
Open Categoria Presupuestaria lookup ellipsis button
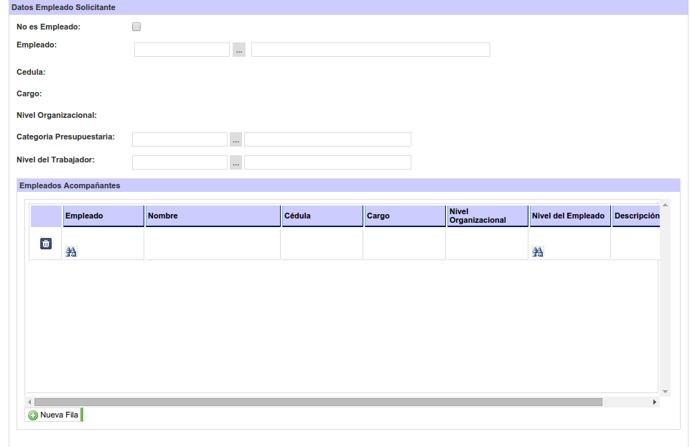coord(236,140)
